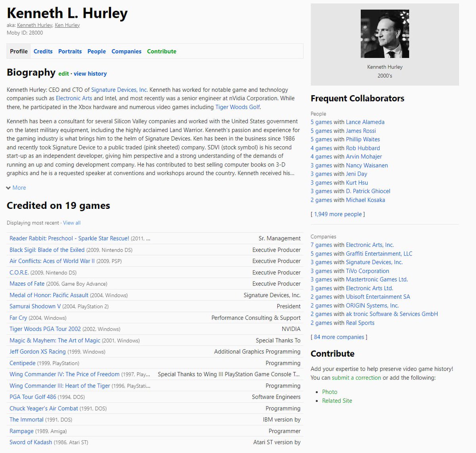Open collaborator Jeni Day's page
This screenshot has width=476, height=453.
(x=357, y=174)
